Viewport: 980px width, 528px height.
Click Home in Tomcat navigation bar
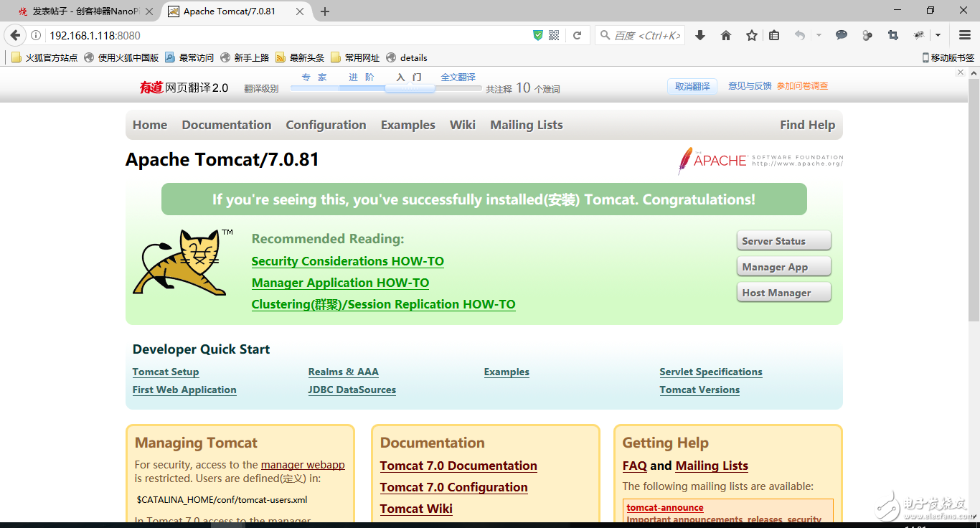(x=150, y=125)
